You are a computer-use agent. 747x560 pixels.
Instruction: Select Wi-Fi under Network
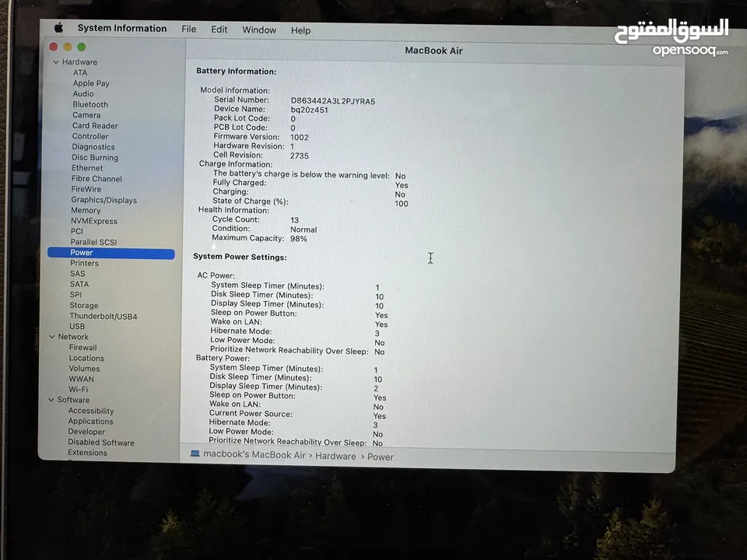tap(78, 389)
